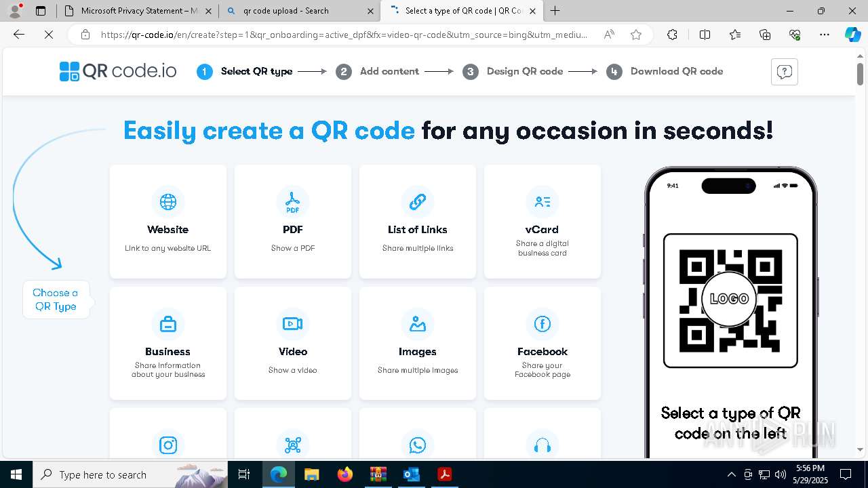Open the Windows Start menu
The image size is (868, 488).
click(16, 474)
